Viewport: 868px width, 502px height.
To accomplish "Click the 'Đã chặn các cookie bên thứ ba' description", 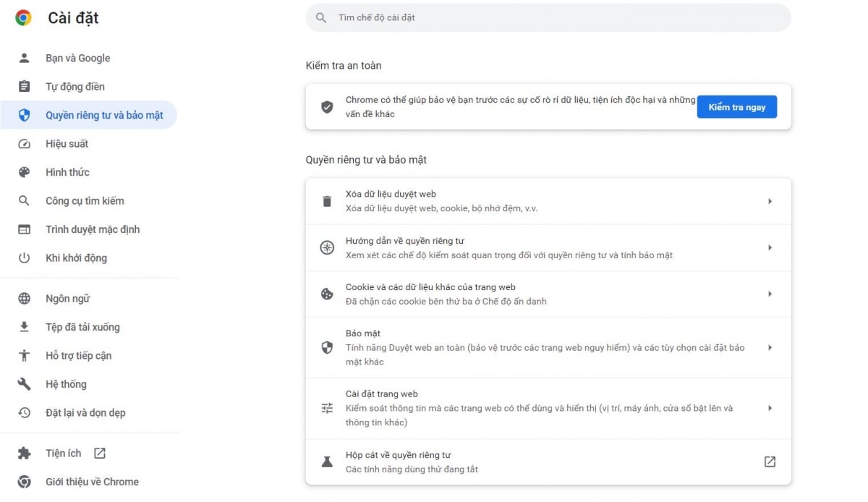I will [x=446, y=302].
